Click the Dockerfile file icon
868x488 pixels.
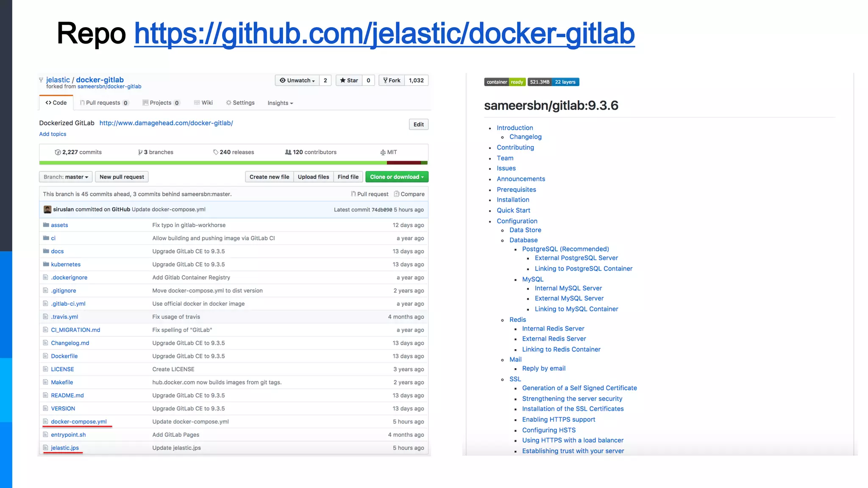pos(45,356)
